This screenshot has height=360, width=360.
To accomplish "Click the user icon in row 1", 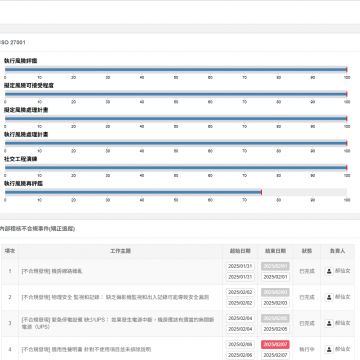I will (x=329, y=271).
